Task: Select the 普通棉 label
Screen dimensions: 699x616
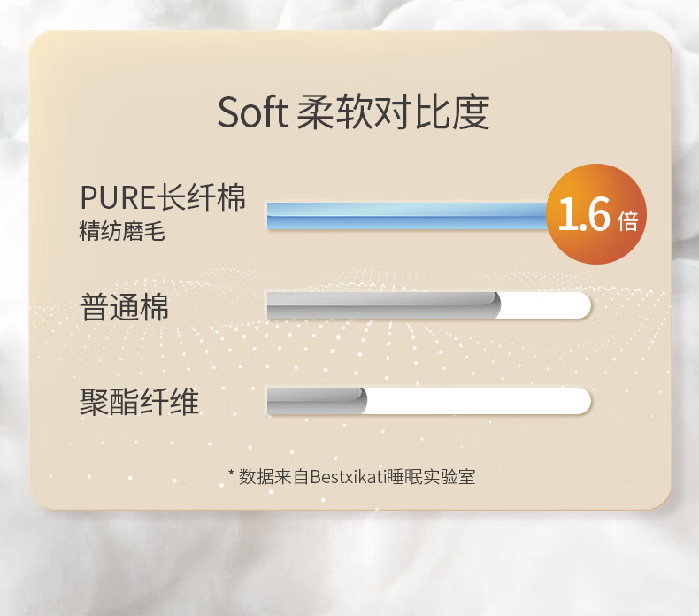Action: 125,307
